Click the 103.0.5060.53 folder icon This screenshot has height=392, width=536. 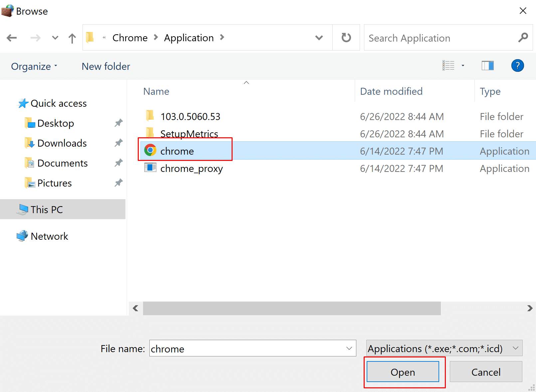150,115
